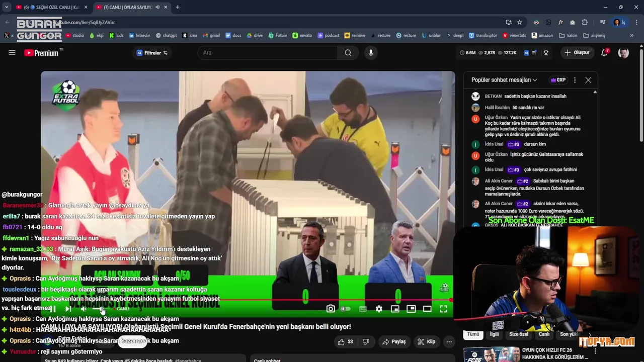Open browser profile avatar in toolbar
This screenshot has height=362, width=644.
pyautogui.click(x=616, y=22)
